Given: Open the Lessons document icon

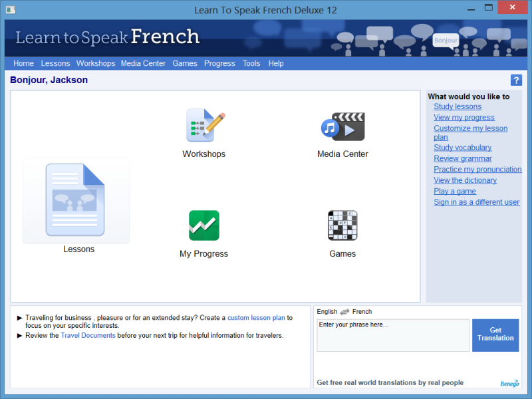Looking at the screenshot, I should pos(75,199).
